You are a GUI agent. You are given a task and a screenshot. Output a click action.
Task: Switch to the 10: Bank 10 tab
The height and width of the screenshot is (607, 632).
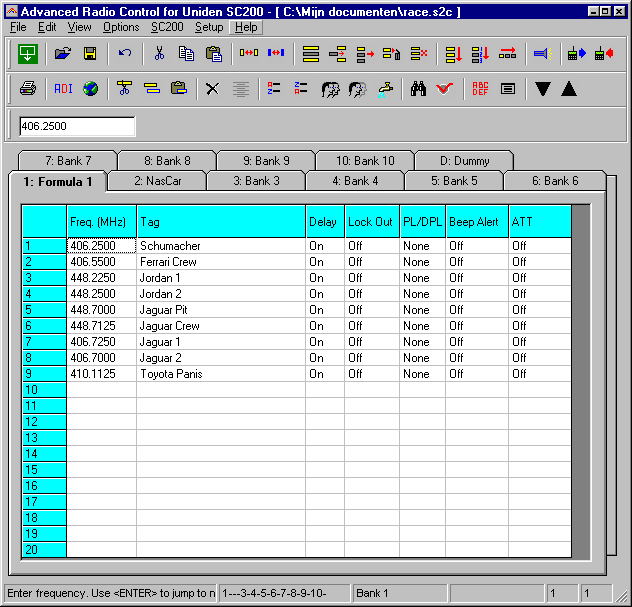coord(365,161)
